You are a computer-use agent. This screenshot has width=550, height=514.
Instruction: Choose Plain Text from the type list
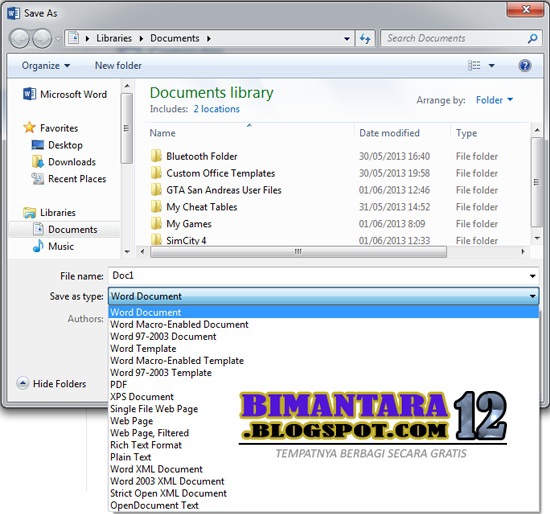pyautogui.click(x=323, y=457)
